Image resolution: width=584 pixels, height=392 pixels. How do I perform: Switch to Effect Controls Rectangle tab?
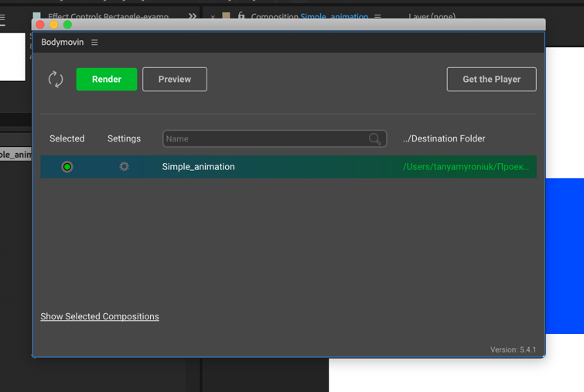click(x=108, y=16)
